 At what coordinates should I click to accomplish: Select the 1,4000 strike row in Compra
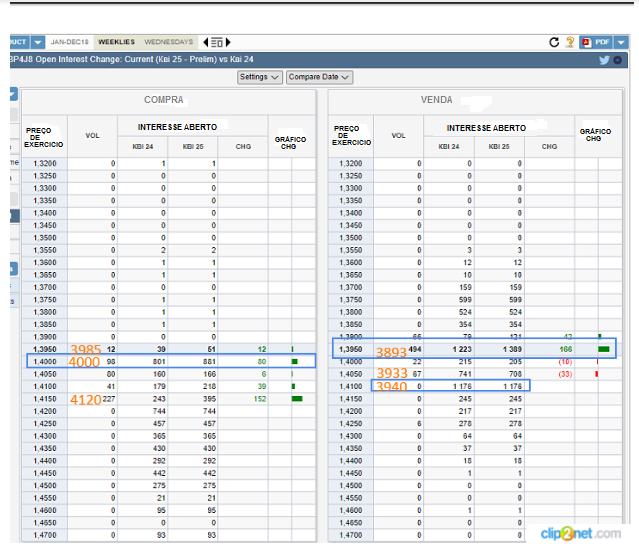click(x=45, y=361)
